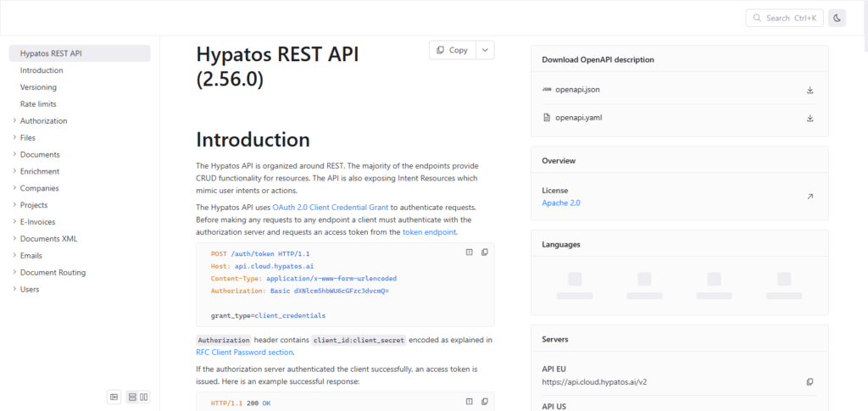This screenshot has height=411, width=868.
Task: Open RFC Client Password section link
Action: 244,352
